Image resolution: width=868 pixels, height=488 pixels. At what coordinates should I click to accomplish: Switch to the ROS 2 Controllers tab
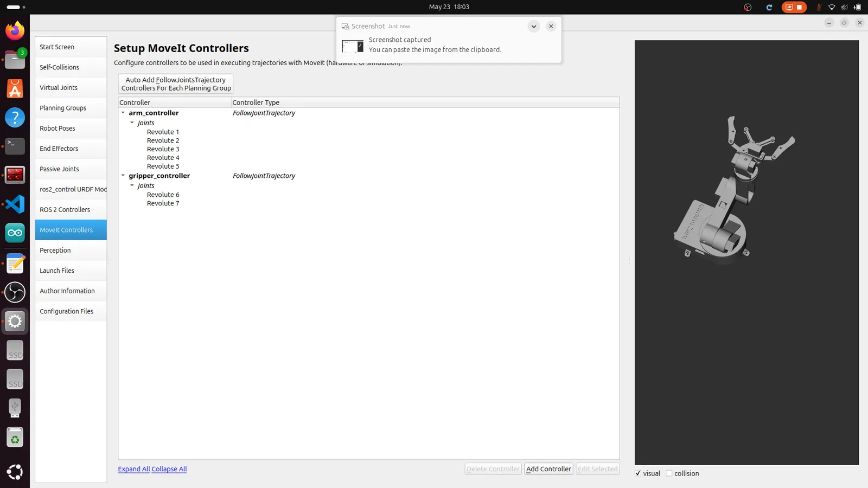[71, 210]
